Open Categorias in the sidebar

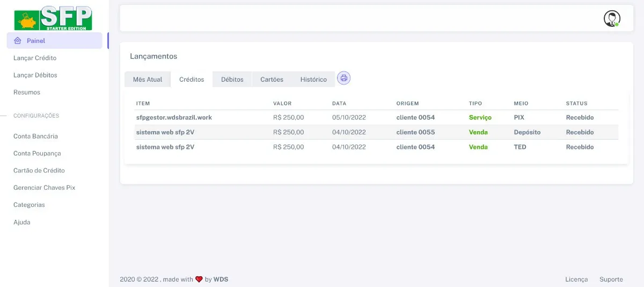click(x=29, y=205)
